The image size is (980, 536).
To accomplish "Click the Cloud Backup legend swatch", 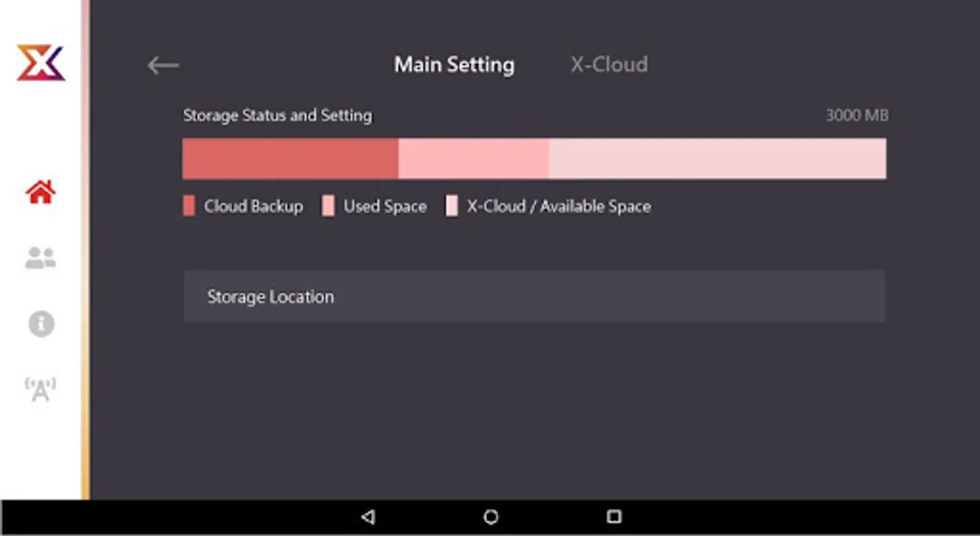I will [x=189, y=206].
